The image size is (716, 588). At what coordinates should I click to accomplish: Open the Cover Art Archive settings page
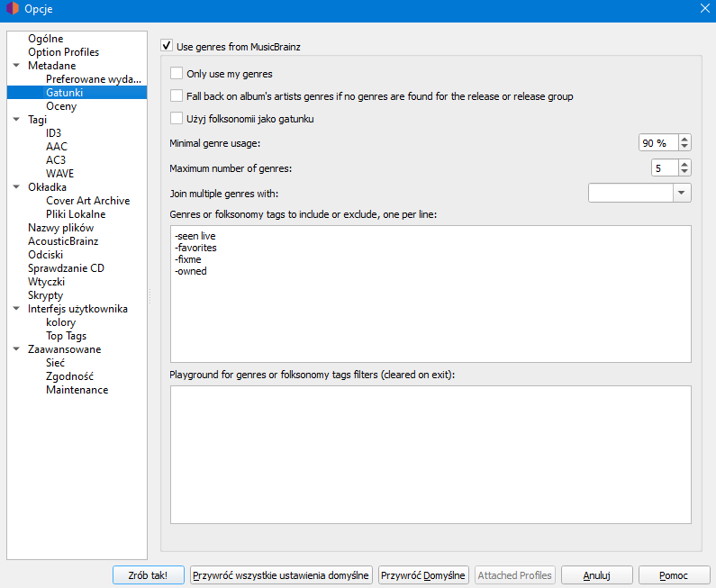point(87,201)
